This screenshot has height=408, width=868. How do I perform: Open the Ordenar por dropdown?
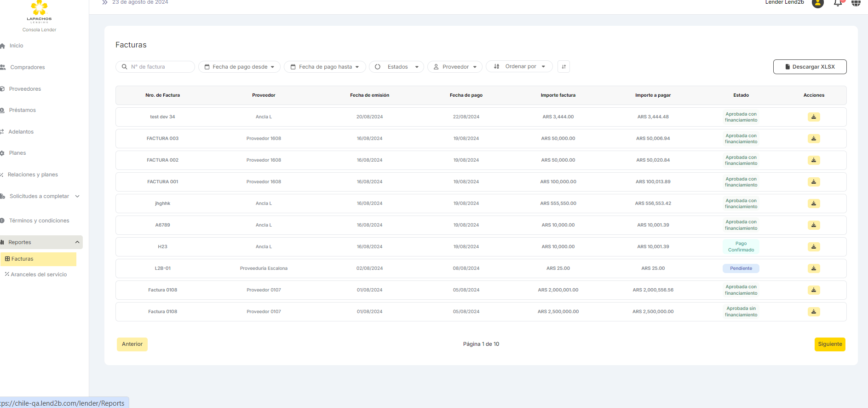pyautogui.click(x=519, y=67)
